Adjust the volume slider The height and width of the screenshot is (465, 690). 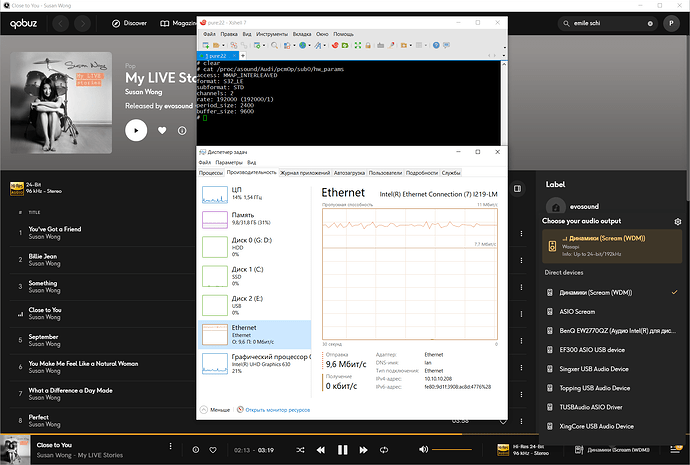[x=451, y=450]
